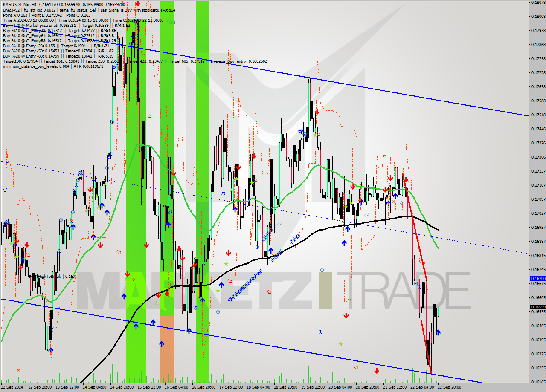
Task: Click the 0.17518 price axis label
Action: click(538, 115)
